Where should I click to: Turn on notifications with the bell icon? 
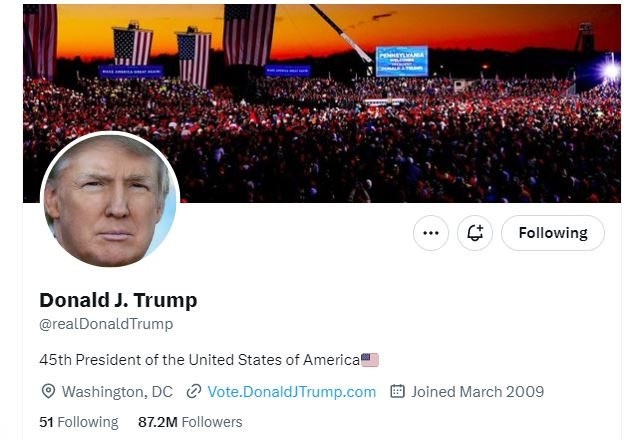475,233
